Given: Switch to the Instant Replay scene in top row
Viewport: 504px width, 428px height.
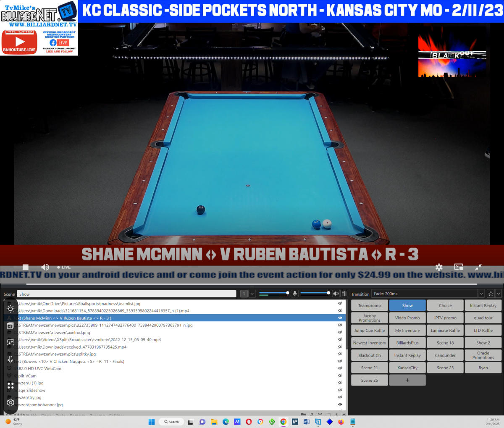Looking at the screenshot, I should (x=483, y=305).
